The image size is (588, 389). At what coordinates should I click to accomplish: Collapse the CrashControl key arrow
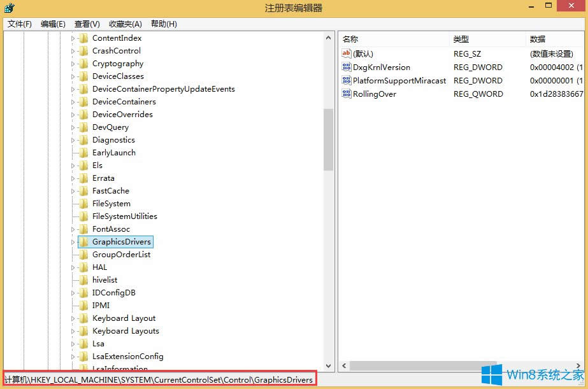click(x=72, y=51)
